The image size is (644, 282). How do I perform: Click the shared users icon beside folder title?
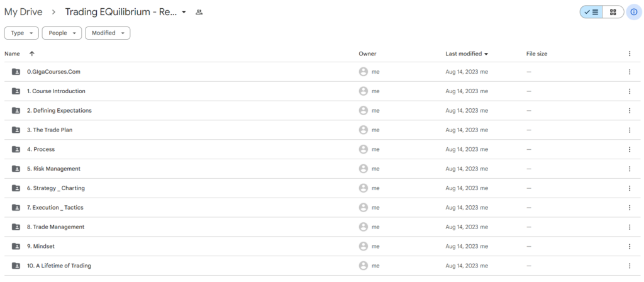199,12
